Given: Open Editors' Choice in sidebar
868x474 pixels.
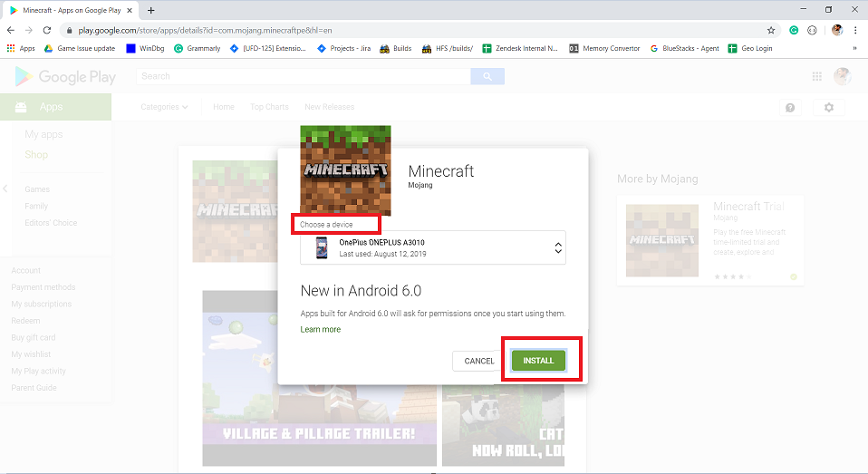Looking at the screenshot, I should click(51, 223).
